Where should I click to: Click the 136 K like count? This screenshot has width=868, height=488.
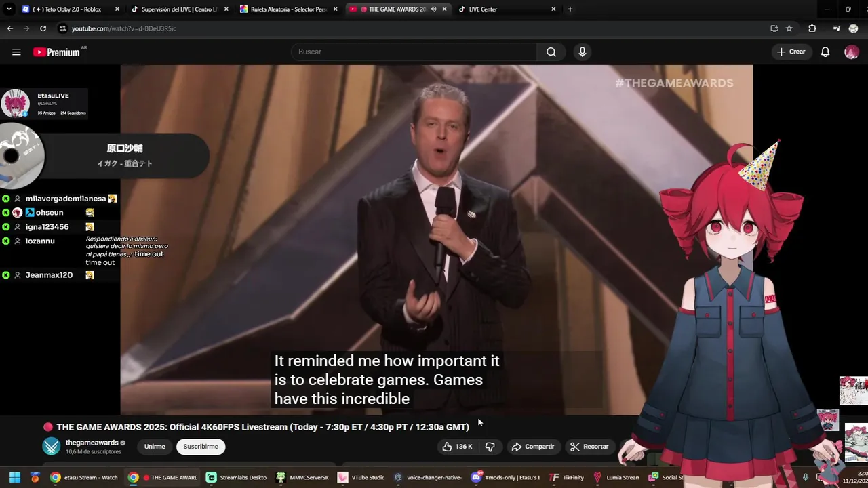tap(464, 447)
